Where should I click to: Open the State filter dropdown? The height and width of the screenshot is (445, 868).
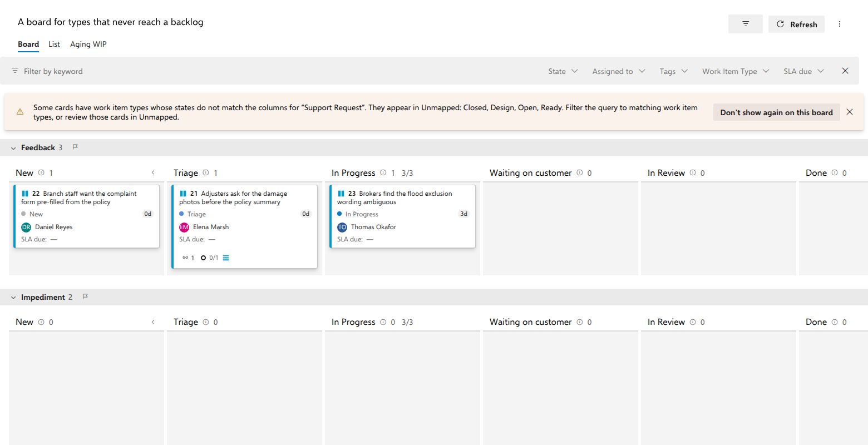point(563,71)
